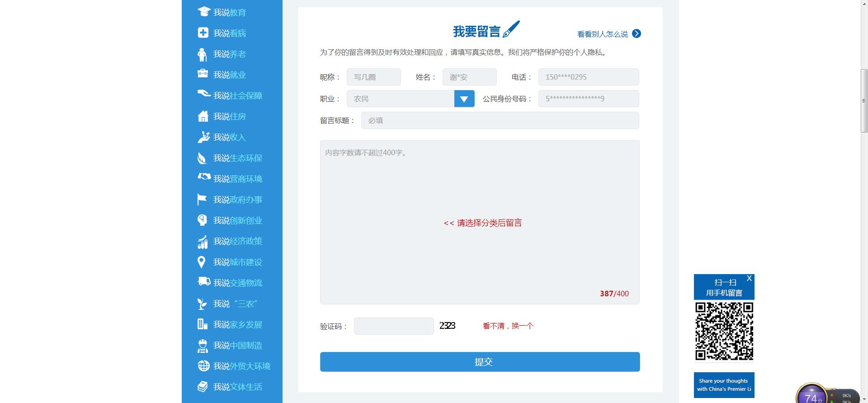
Task: Click the handshake icon for 我说营商环境
Action: click(x=204, y=177)
